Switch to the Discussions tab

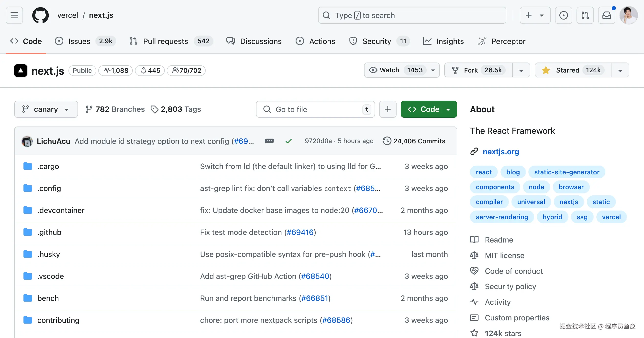[254, 41]
